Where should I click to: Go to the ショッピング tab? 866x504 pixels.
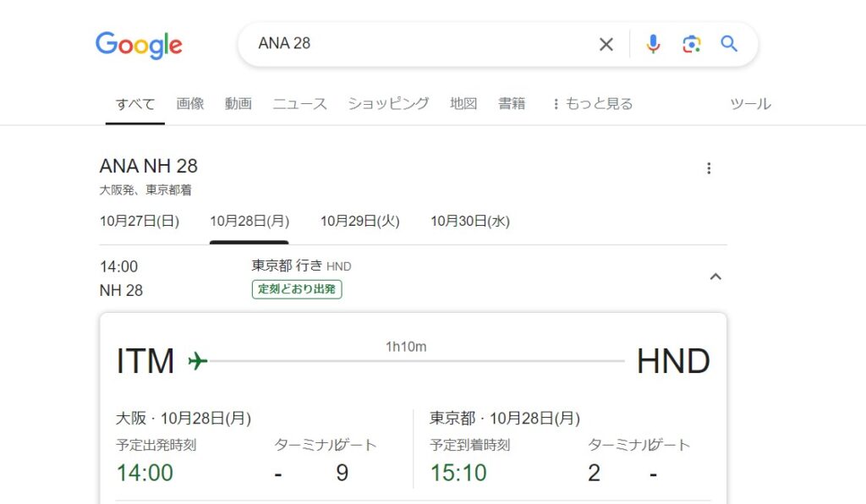click(388, 104)
